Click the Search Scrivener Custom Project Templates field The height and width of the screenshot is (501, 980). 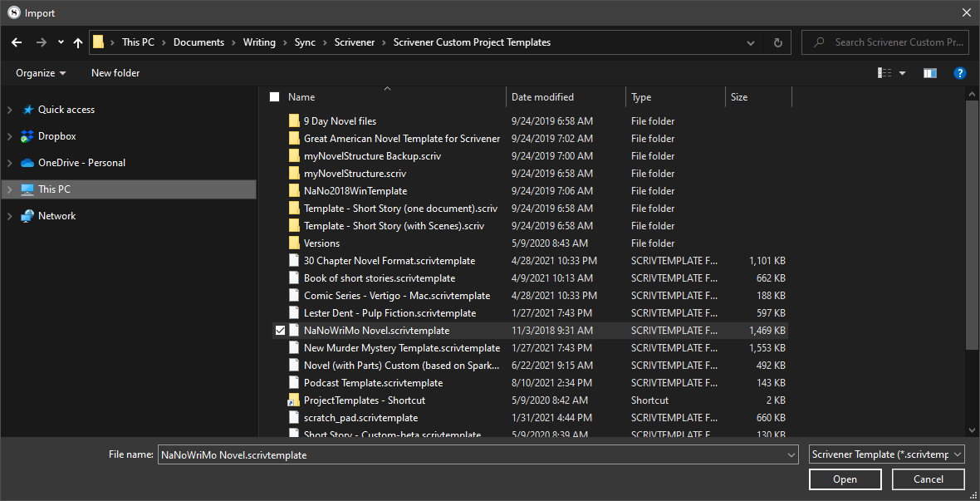point(884,42)
